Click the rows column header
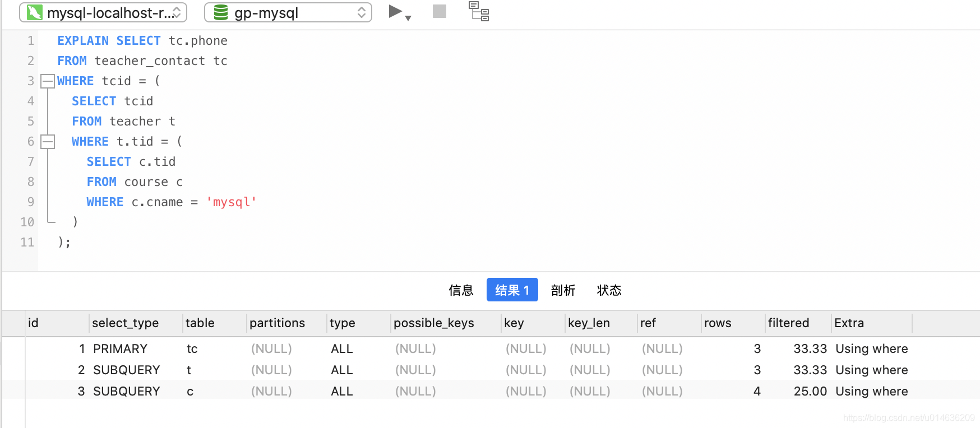Image resolution: width=980 pixels, height=428 pixels. coord(733,323)
